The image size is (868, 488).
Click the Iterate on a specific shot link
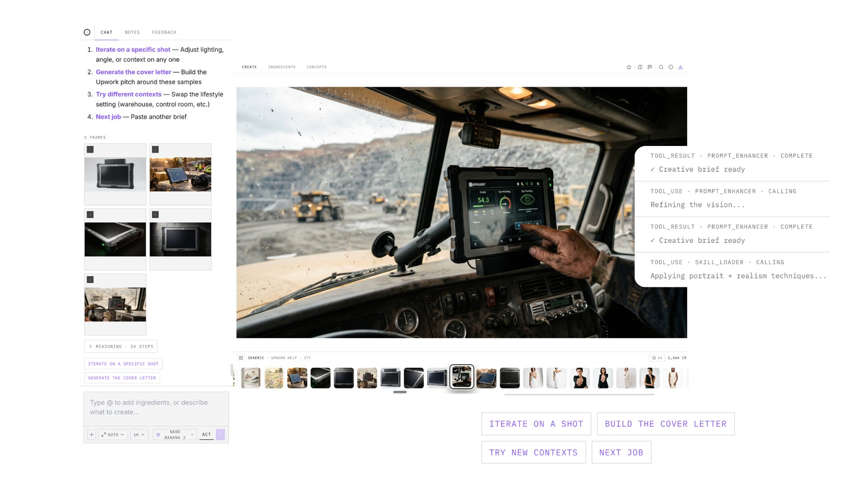click(x=133, y=50)
